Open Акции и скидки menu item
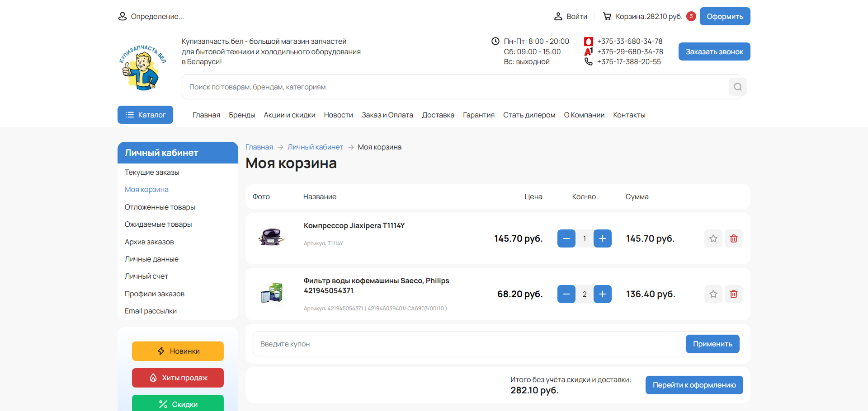 coord(289,115)
